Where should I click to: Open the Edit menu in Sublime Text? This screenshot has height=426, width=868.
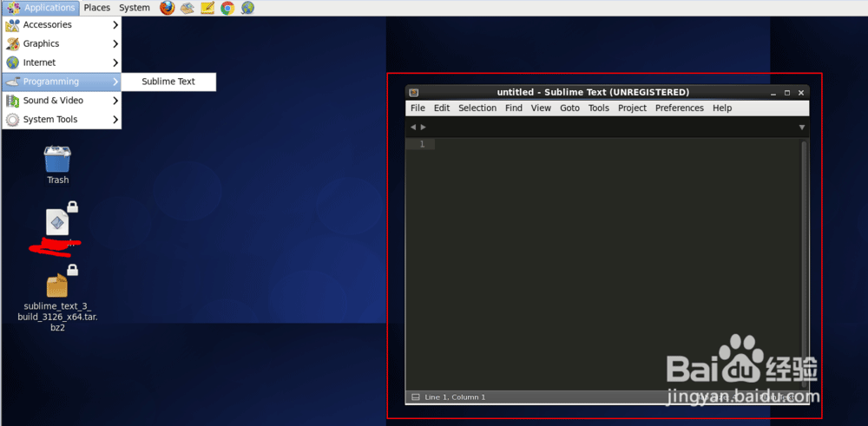(442, 108)
